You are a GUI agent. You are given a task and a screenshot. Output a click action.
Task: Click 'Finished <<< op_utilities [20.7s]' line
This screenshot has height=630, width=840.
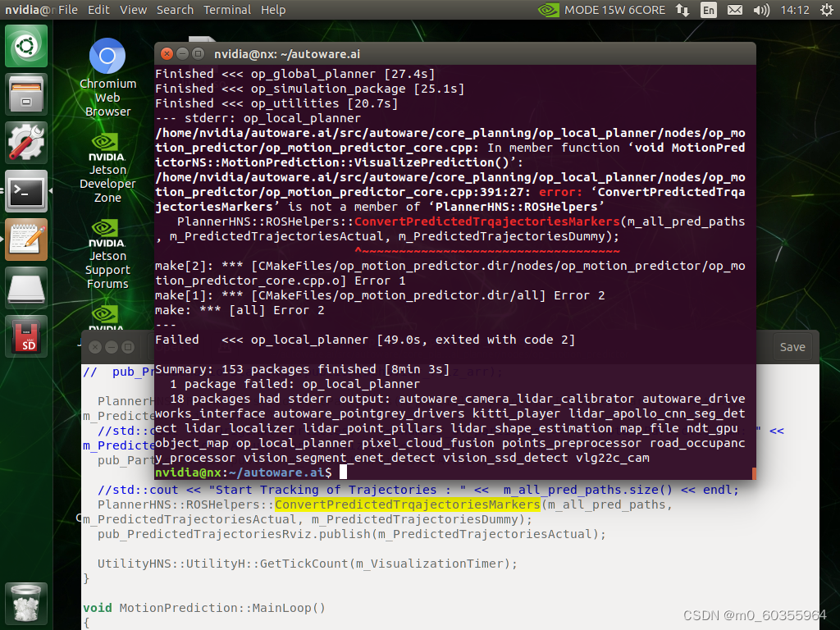(276, 103)
